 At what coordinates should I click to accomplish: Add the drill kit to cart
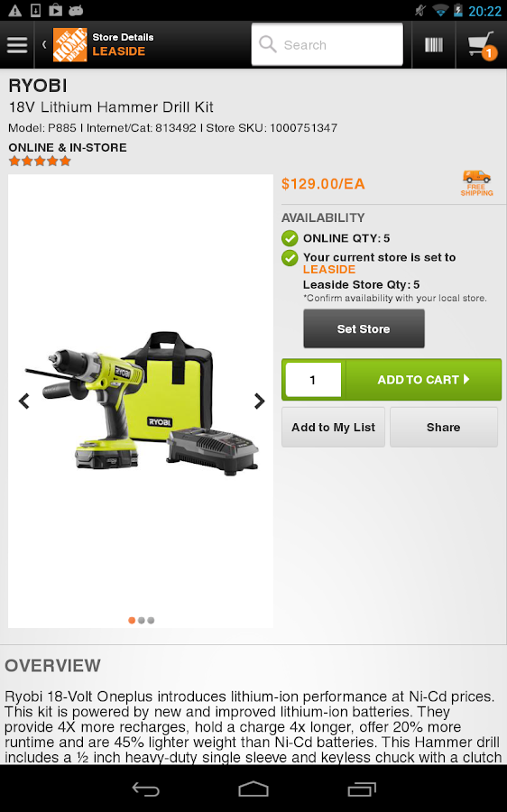coord(423,380)
